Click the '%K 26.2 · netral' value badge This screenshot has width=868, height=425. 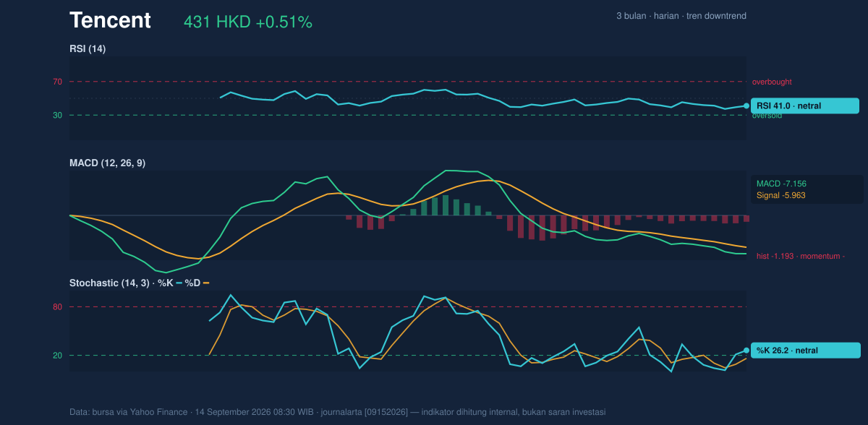click(x=805, y=351)
